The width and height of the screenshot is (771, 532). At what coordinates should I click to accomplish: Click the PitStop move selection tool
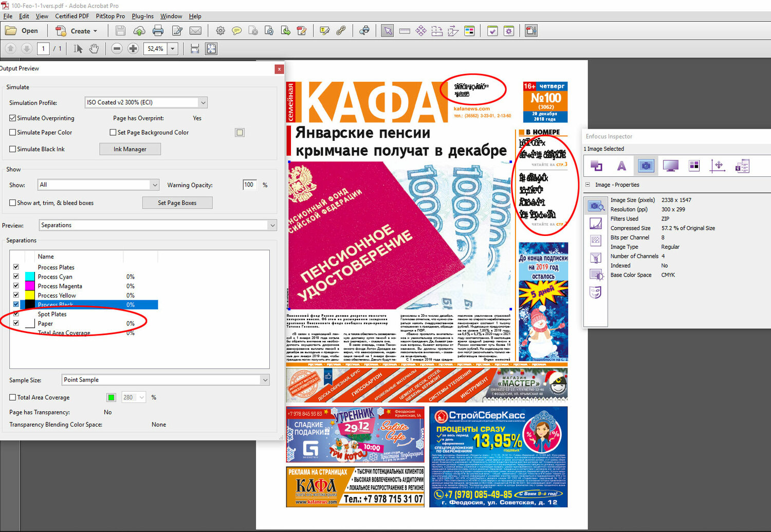click(x=421, y=31)
